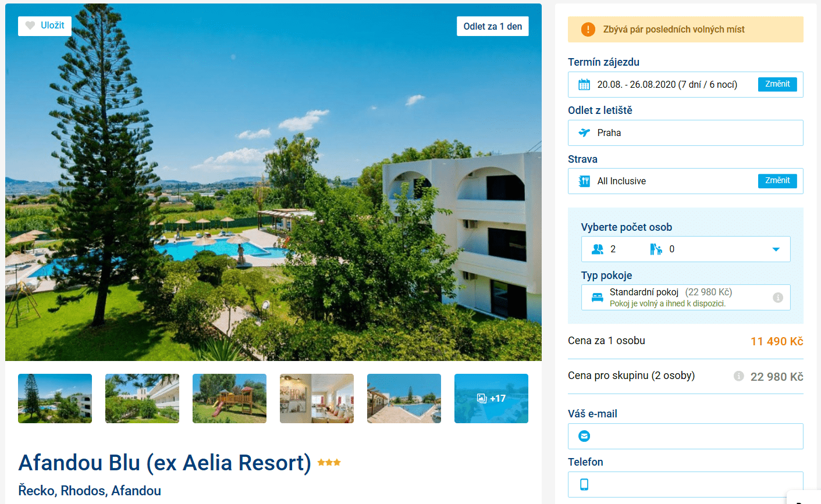Click the children icon in person selector
Screen dimensions: 821x504
(656, 249)
